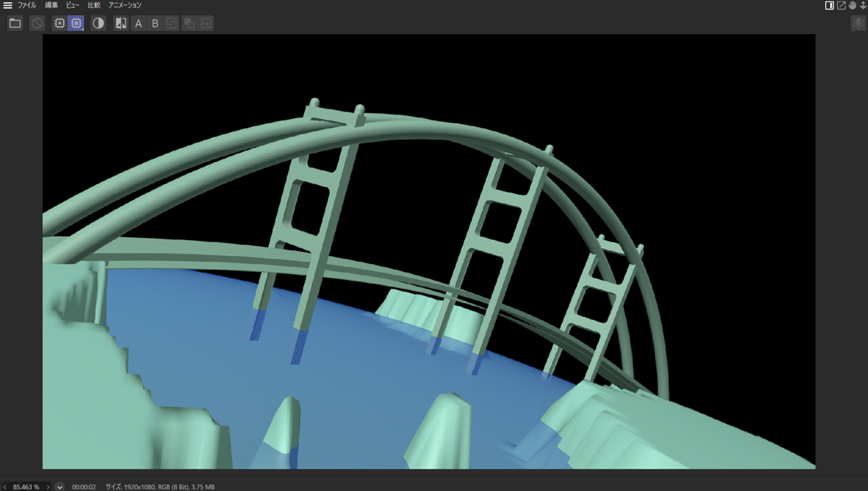Decrease zoom with the left arrow

point(5,487)
